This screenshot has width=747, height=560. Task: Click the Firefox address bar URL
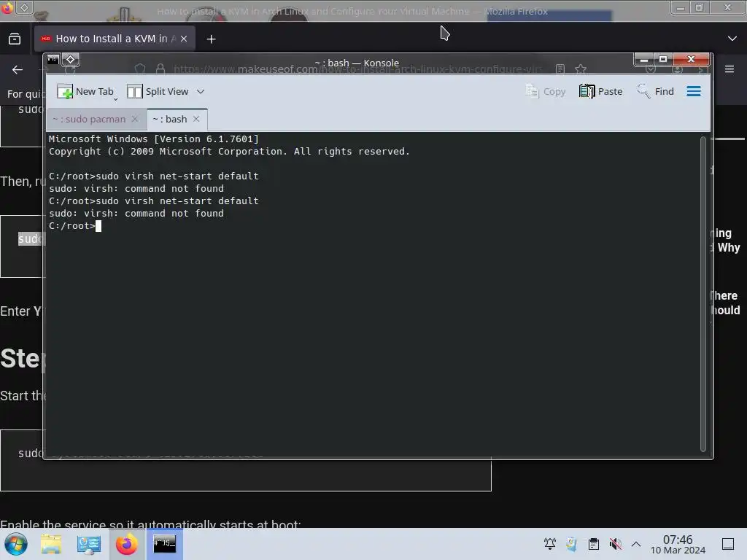coord(357,69)
